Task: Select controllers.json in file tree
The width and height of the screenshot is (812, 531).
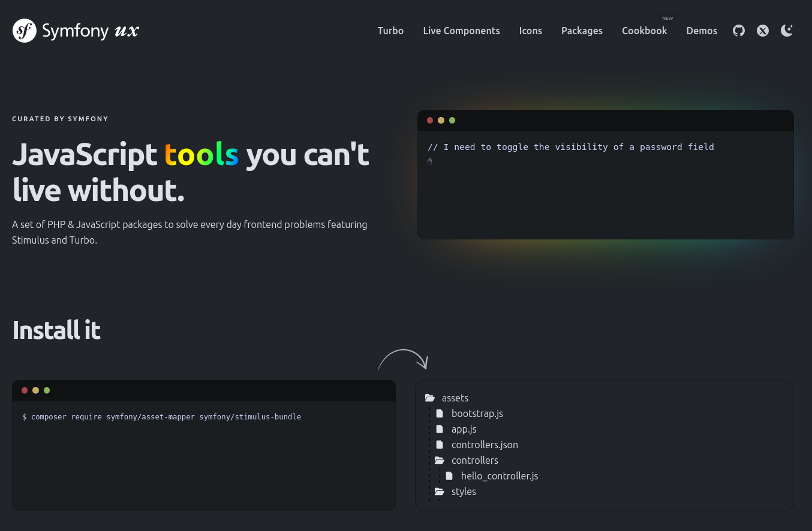Action: coord(485,445)
